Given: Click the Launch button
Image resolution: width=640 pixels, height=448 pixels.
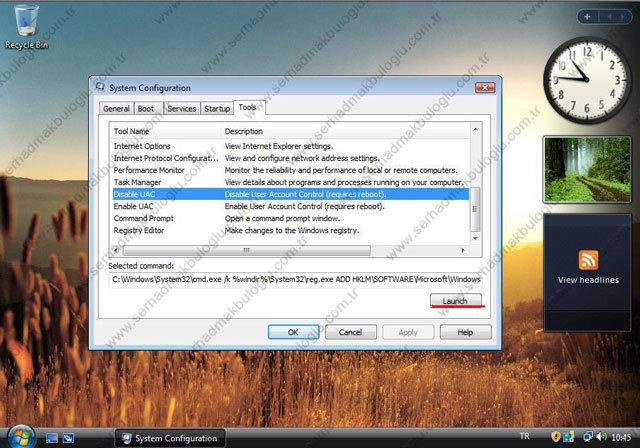Looking at the screenshot, I should (456, 301).
